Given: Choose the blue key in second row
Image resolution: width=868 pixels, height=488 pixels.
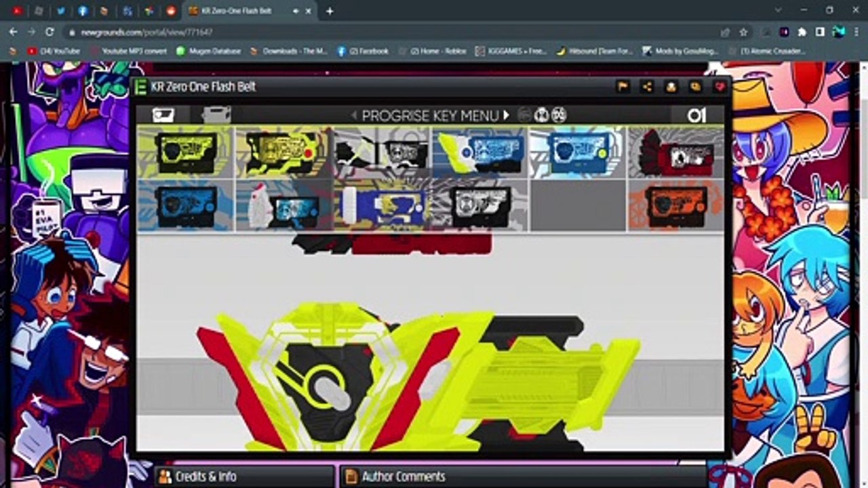Looking at the screenshot, I should pos(185,205).
